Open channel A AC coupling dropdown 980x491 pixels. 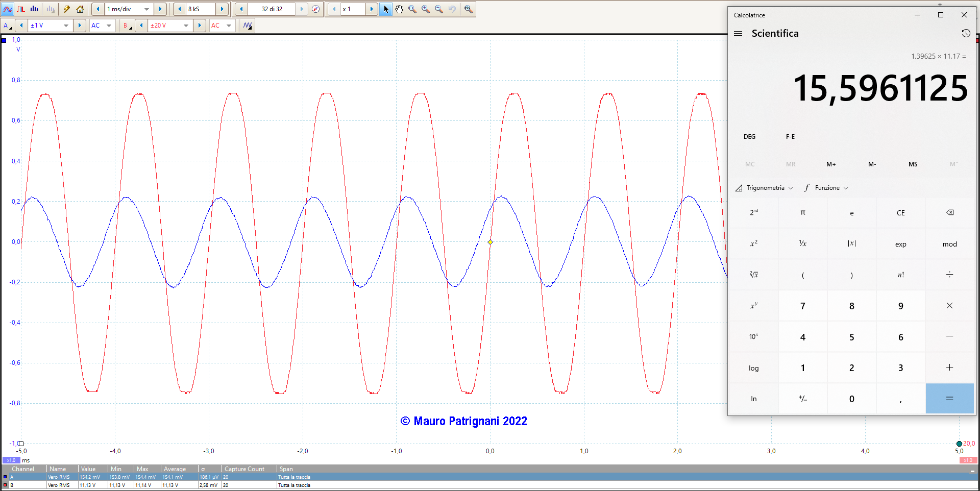click(x=109, y=26)
